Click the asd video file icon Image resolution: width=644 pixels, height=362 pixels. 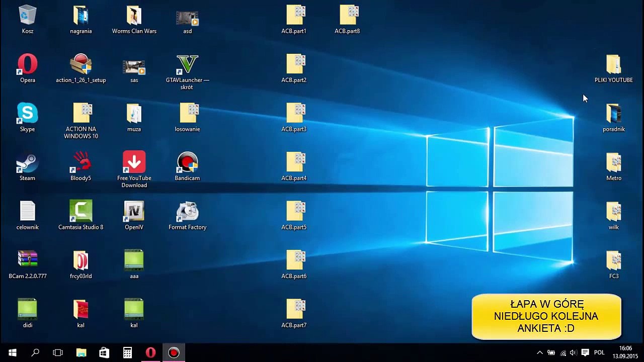click(188, 18)
